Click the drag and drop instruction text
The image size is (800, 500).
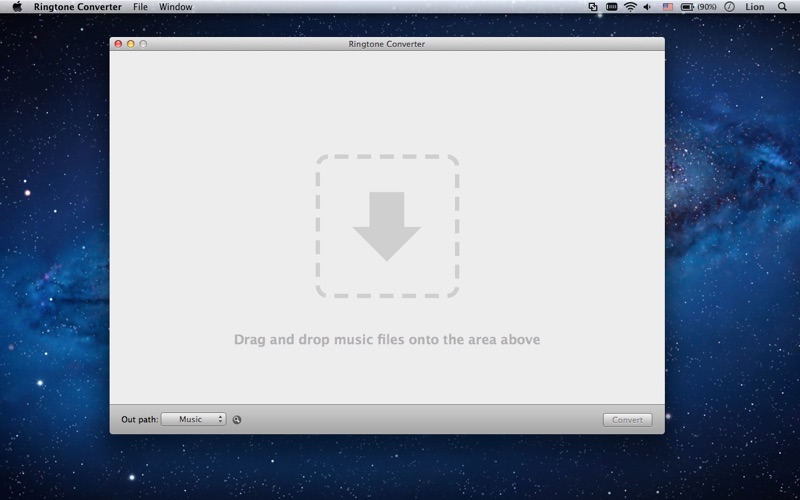(x=387, y=339)
